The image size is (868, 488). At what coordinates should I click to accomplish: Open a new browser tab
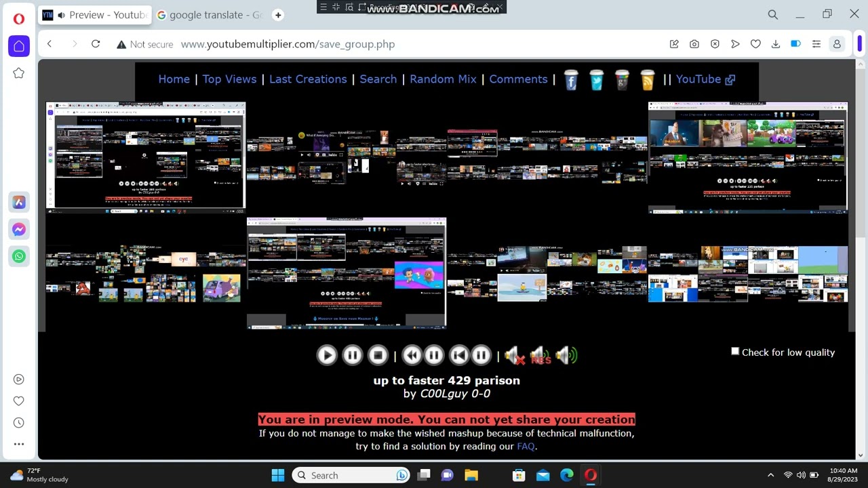pos(278,15)
